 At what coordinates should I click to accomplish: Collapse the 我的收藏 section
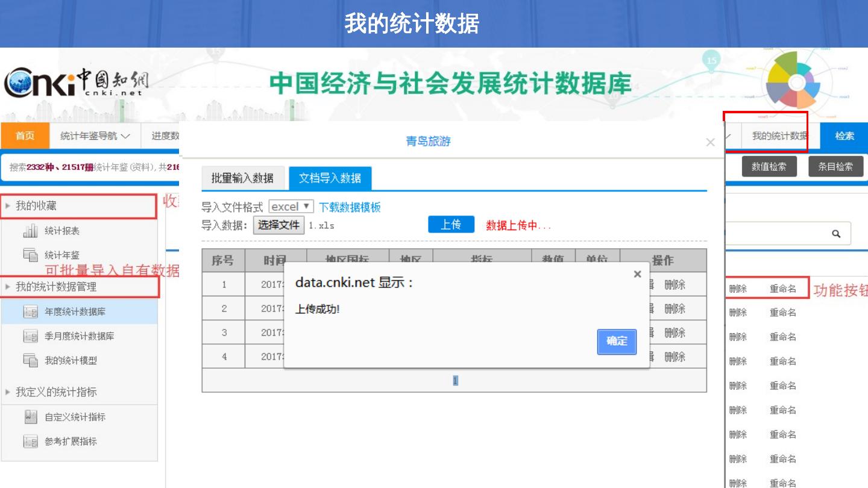8,206
